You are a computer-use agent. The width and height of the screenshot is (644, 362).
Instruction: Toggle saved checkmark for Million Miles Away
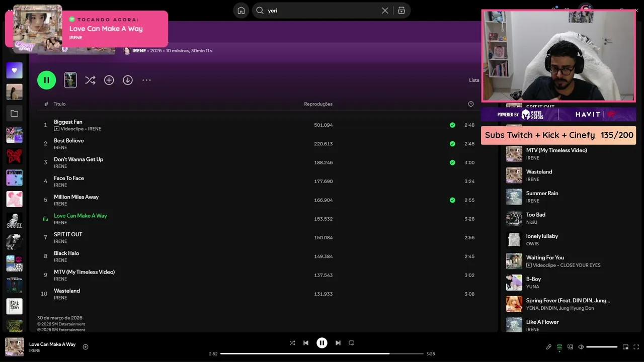pos(452,200)
